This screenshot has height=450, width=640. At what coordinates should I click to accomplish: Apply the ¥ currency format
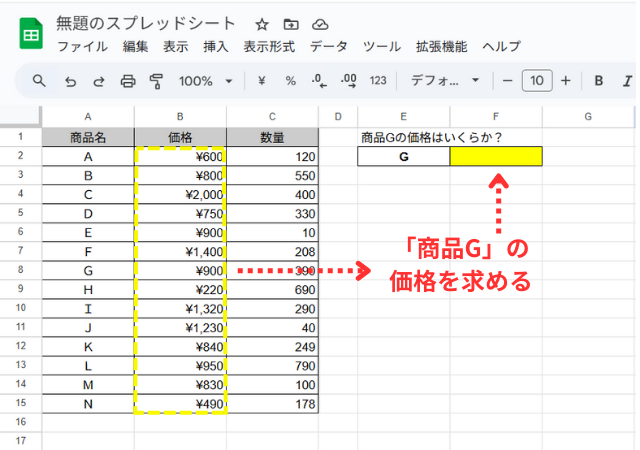[261, 81]
